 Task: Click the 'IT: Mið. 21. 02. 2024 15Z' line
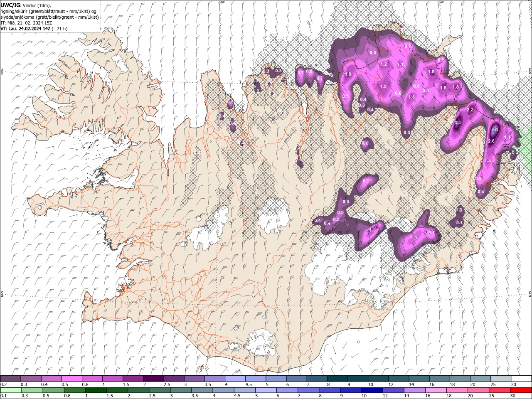(x=27, y=23)
